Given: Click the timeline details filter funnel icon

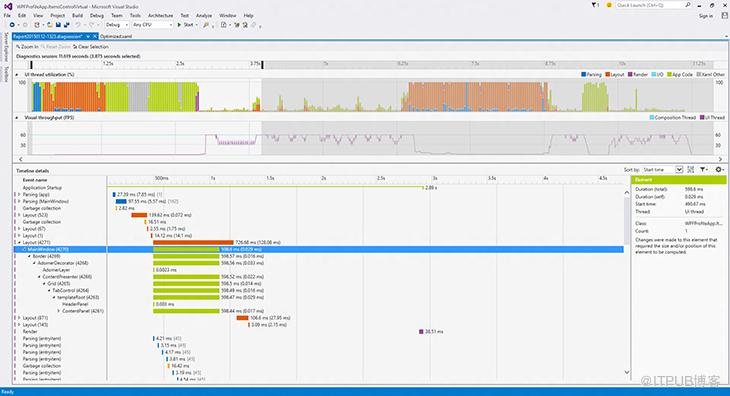Looking at the screenshot, I should [703, 169].
